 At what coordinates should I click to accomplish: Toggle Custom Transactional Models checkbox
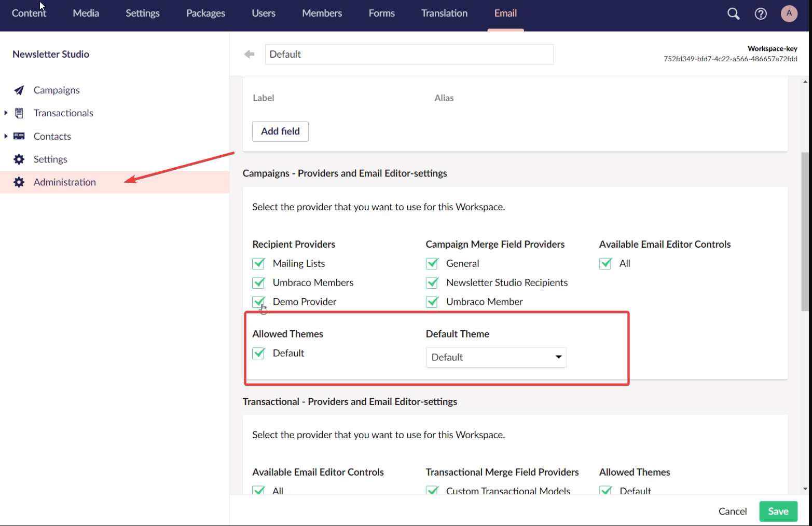pyautogui.click(x=432, y=490)
